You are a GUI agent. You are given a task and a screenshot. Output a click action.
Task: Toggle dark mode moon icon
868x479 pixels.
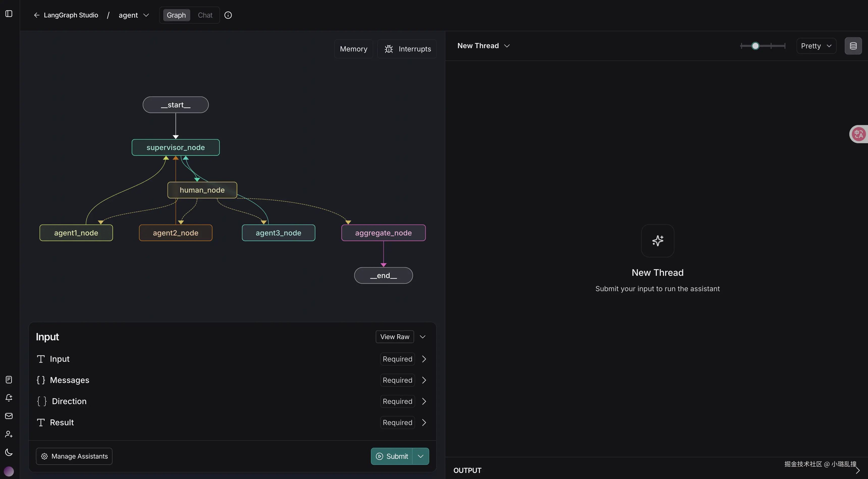click(x=9, y=453)
